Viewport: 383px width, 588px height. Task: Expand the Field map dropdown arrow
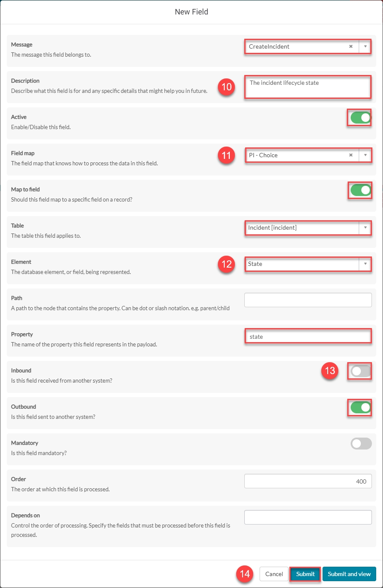365,155
